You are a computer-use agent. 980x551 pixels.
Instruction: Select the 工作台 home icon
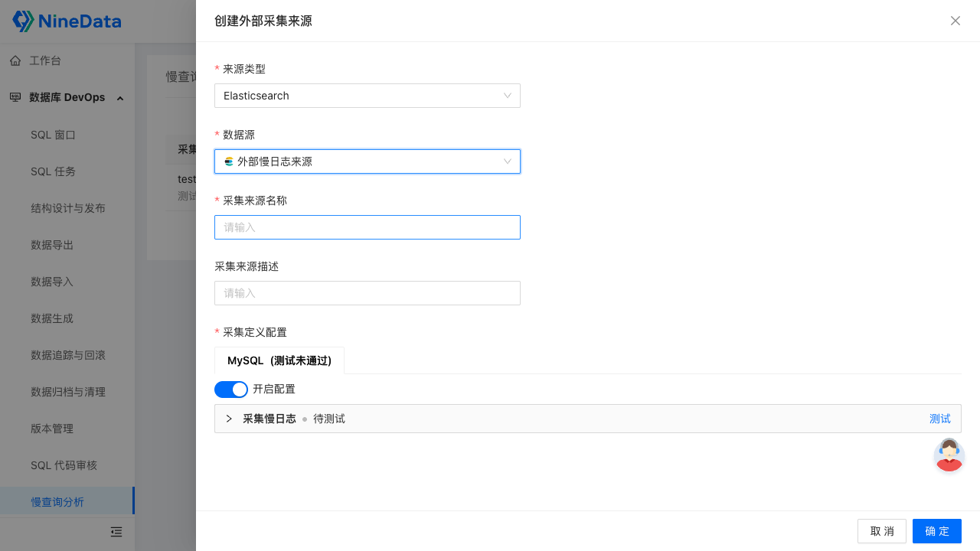(15, 60)
